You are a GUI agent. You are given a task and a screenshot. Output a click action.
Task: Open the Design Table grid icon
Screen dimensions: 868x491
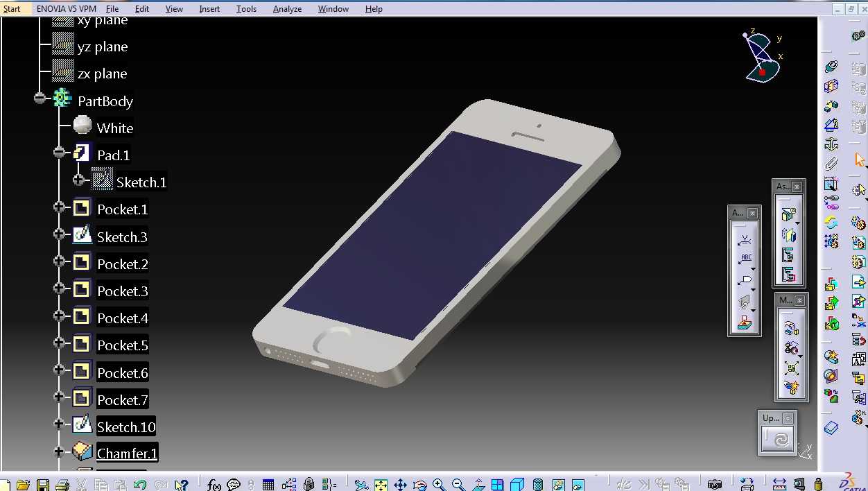[268, 485]
